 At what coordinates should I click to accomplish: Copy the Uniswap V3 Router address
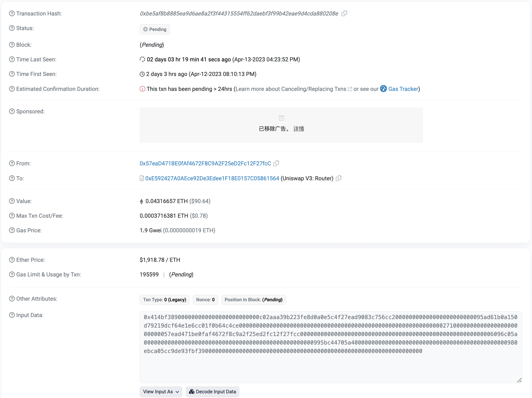pyautogui.click(x=339, y=178)
